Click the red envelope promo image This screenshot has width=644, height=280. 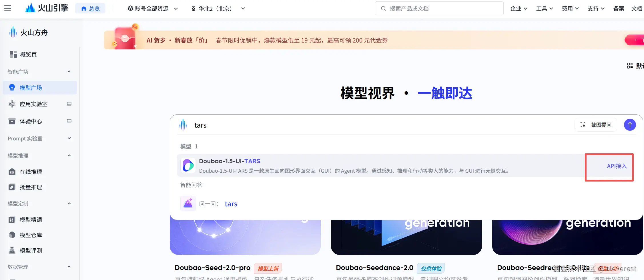(x=125, y=38)
